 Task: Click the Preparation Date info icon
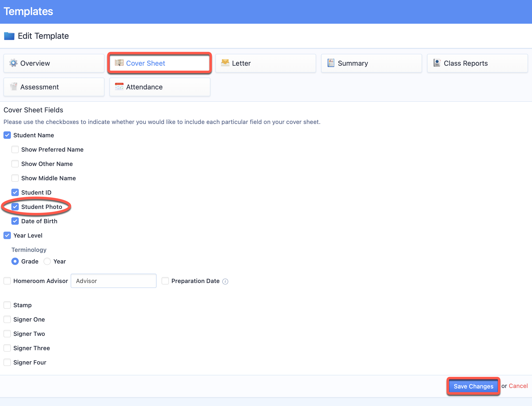tap(225, 281)
